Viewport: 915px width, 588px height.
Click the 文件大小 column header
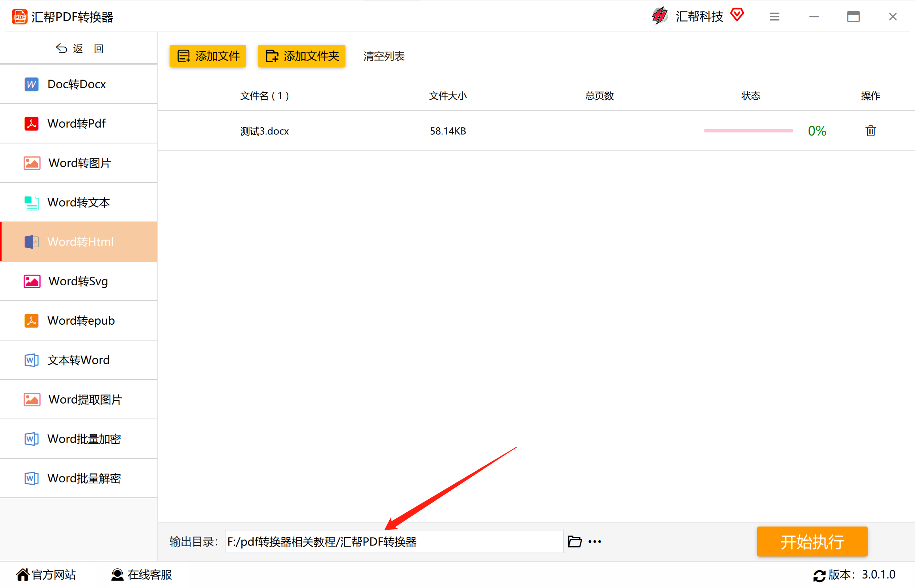pos(448,96)
